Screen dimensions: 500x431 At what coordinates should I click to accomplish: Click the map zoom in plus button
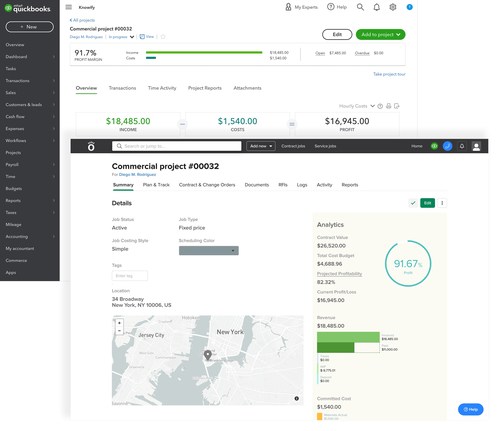point(119,323)
